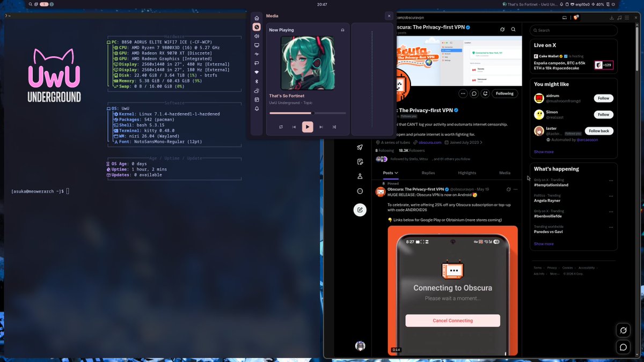
Task: Open the floating Grok button
Action: click(623, 330)
